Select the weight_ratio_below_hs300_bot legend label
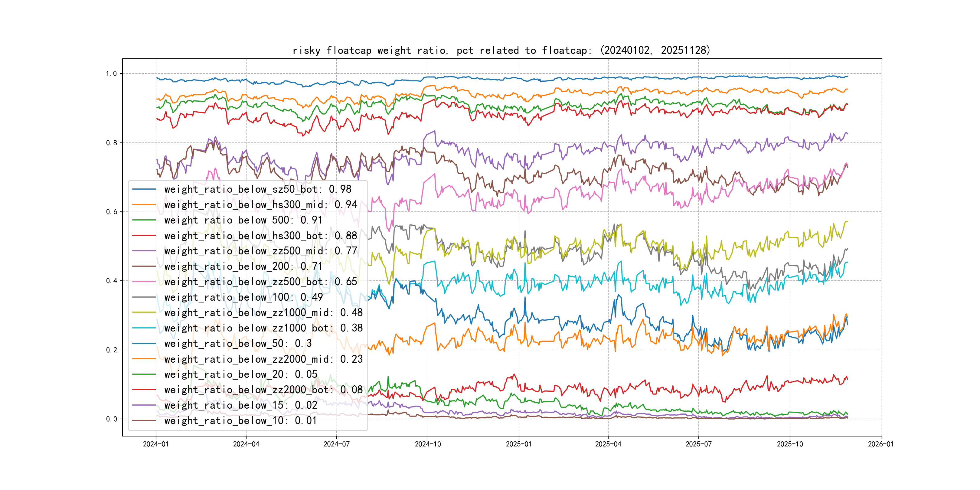This screenshot has width=980, height=490. pyautogui.click(x=261, y=236)
